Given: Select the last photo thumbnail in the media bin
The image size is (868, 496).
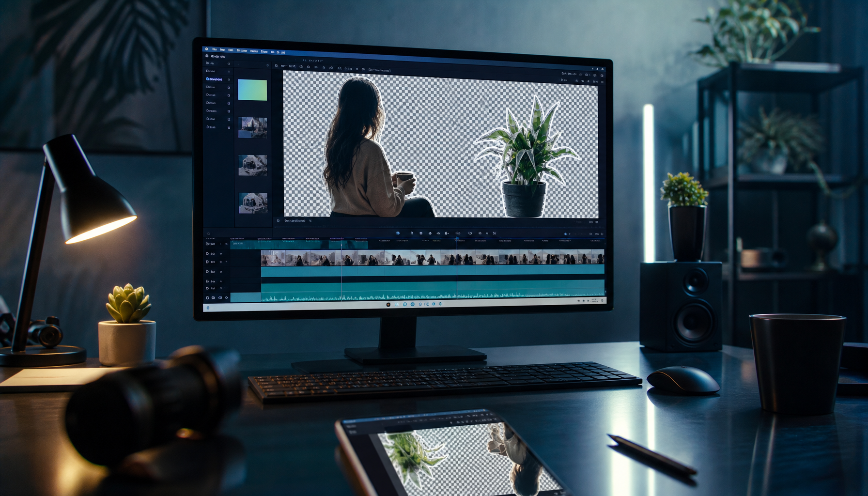Looking at the screenshot, I should tap(253, 203).
